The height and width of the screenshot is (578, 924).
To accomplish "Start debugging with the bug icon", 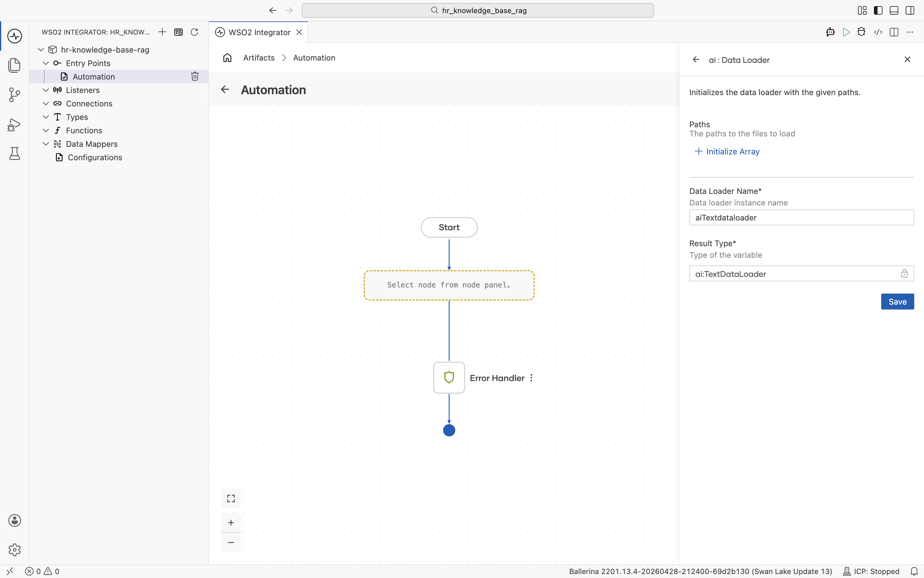I will point(861,32).
